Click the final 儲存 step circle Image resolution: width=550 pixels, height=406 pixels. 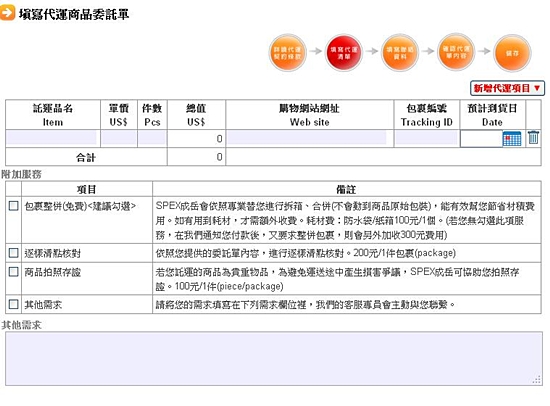512,53
